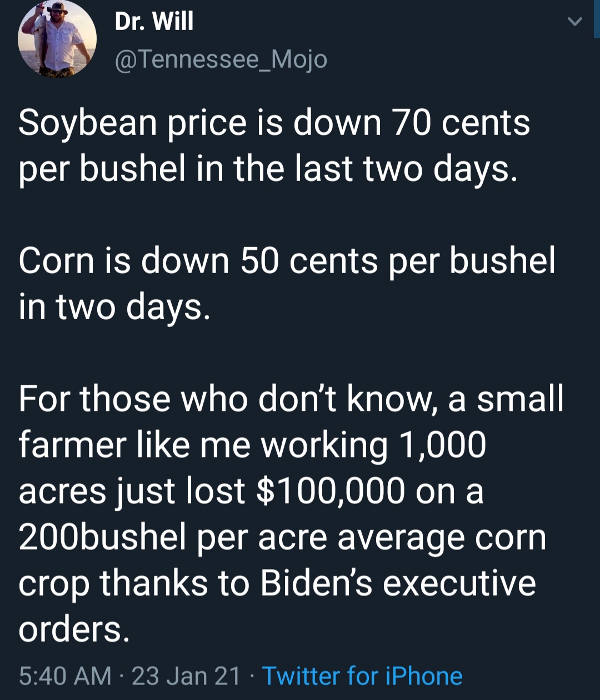Select the '70' cents number
600x700 pixels.
click(411, 123)
